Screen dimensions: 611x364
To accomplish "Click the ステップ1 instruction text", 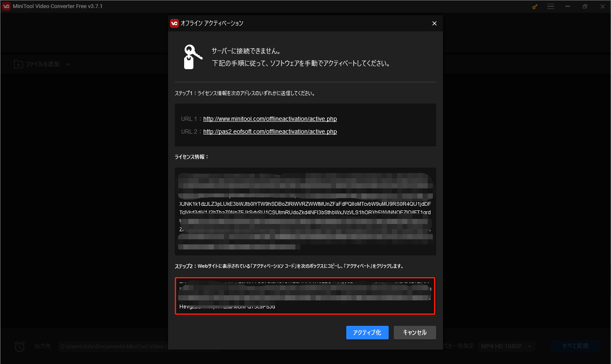I will [x=245, y=93].
